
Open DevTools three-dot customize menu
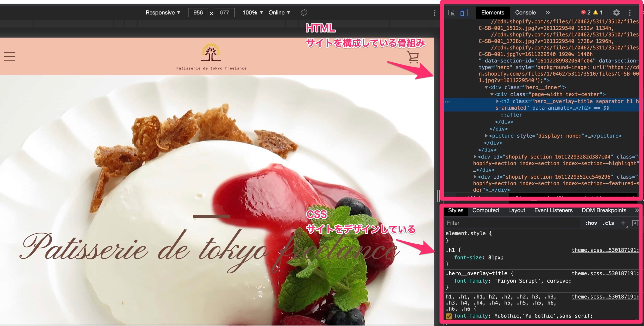click(x=630, y=13)
